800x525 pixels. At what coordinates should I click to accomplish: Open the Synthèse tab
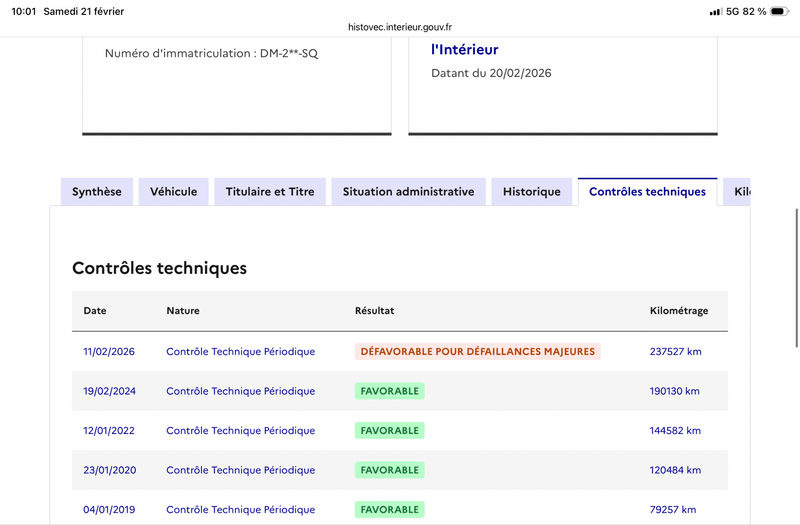point(97,192)
